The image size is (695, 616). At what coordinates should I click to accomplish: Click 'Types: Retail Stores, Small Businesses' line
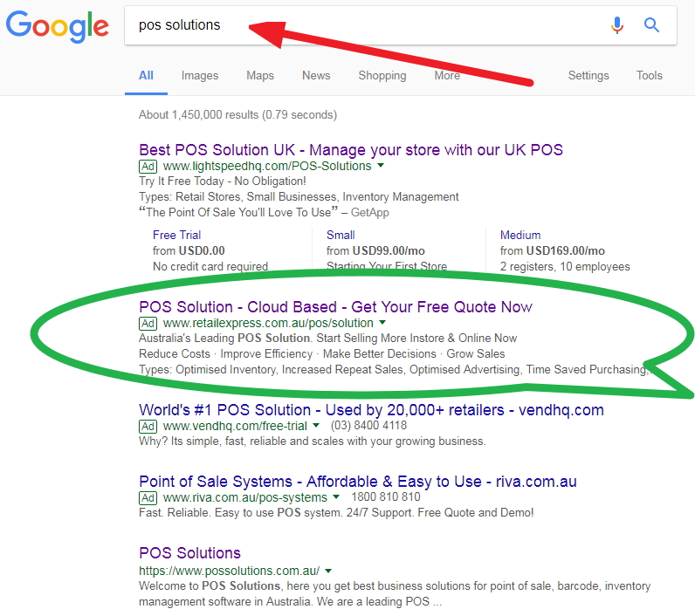pos(299,197)
